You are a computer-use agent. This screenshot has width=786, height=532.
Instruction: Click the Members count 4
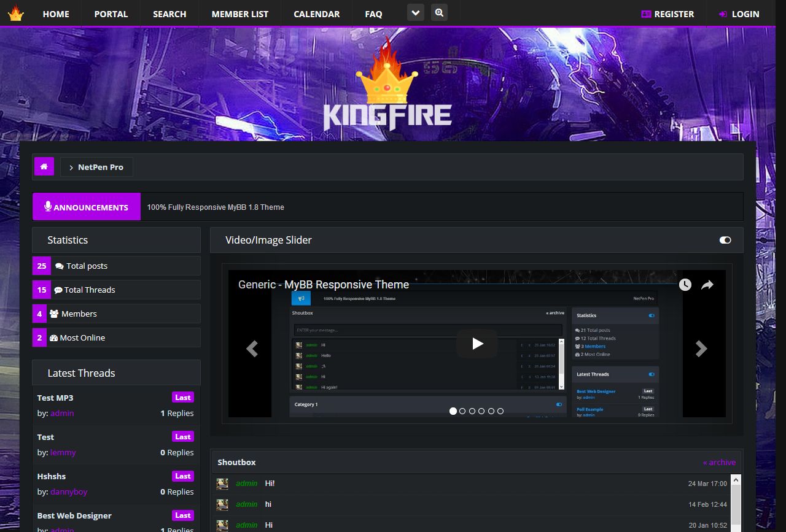39,314
